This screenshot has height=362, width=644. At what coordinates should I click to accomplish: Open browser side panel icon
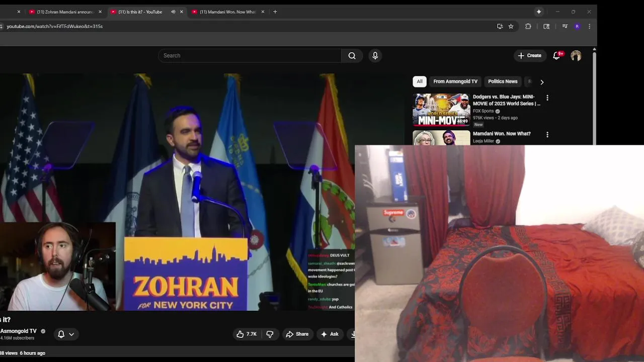point(546,26)
